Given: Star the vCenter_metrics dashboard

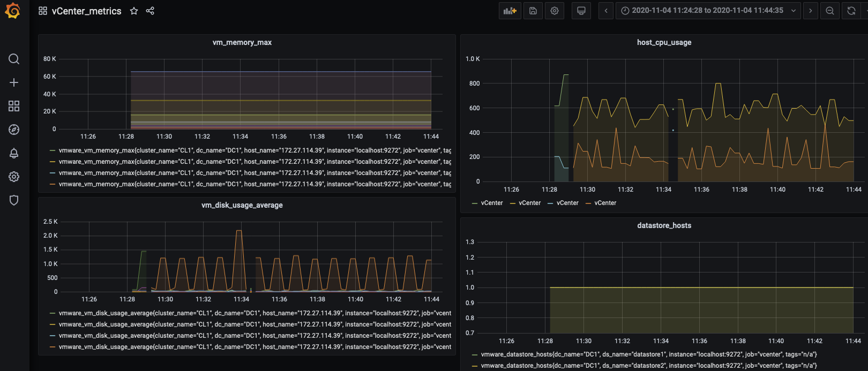Looking at the screenshot, I should [x=134, y=11].
